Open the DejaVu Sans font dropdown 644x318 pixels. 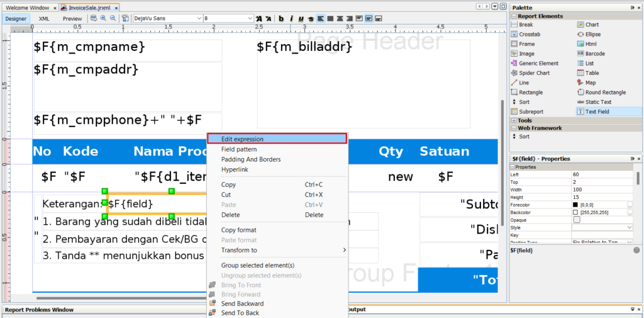click(197, 19)
